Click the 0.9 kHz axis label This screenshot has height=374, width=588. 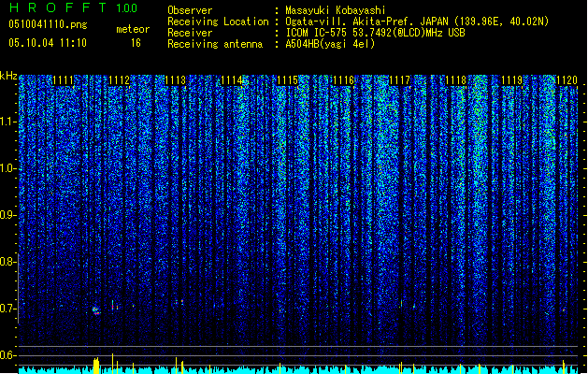tap(7, 215)
